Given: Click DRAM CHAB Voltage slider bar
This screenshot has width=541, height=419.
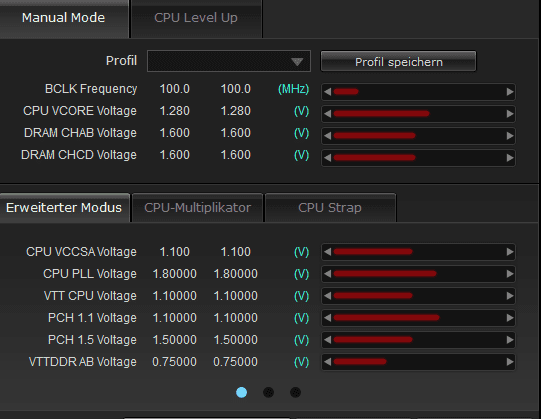Looking at the screenshot, I should coord(419,136).
